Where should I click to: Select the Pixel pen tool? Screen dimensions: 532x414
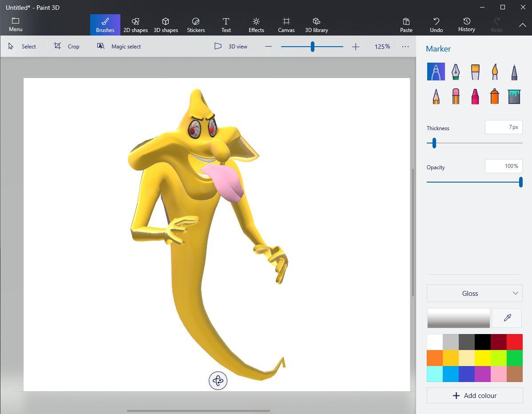coord(514,72)
